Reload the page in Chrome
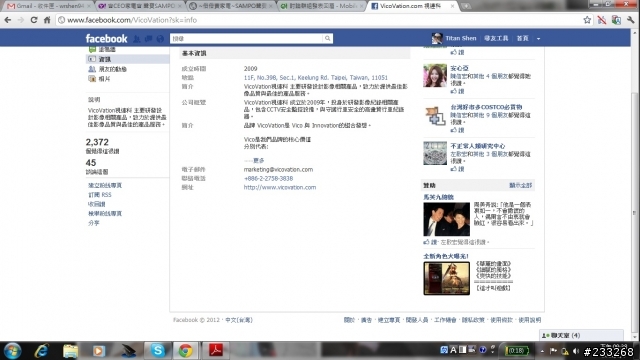 (34, 20)
